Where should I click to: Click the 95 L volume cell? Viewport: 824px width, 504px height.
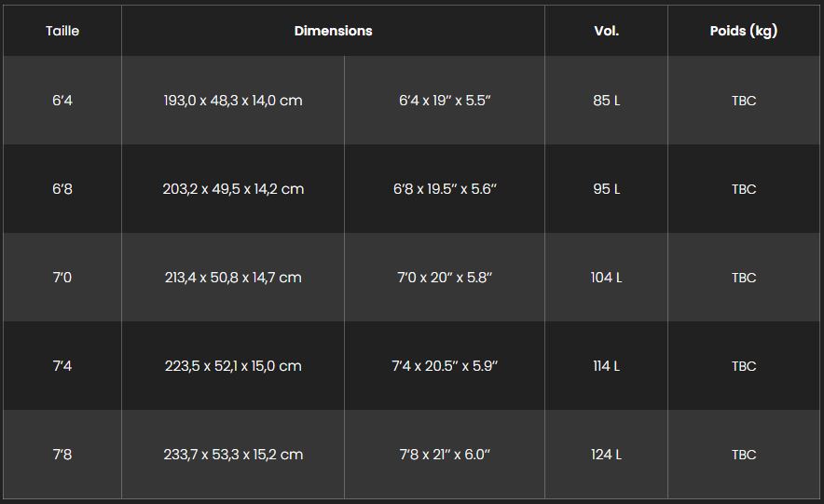click(606, 189)
